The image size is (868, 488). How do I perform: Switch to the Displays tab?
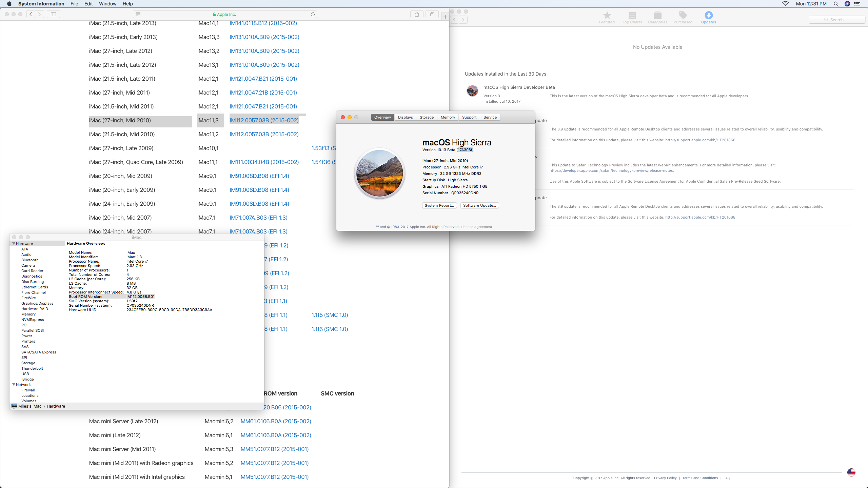(x=406, y=117)
